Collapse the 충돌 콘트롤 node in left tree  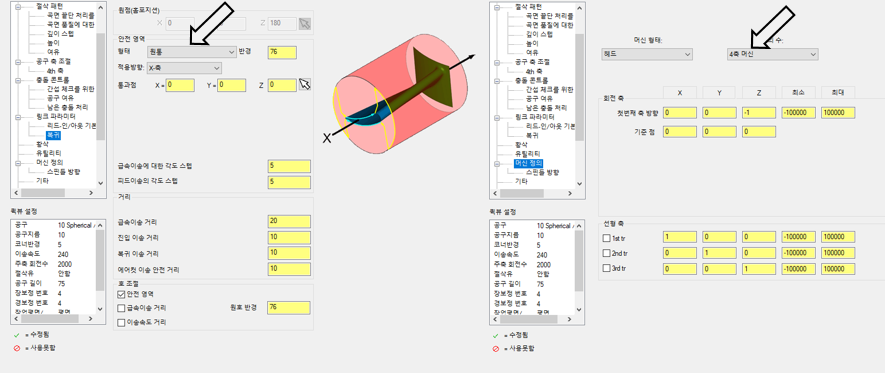18,80
